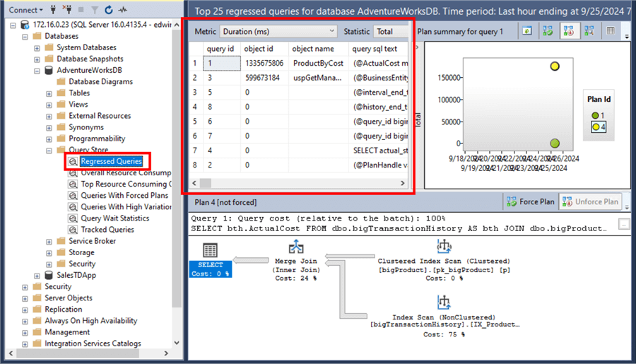Expand the Tables folder
This screenshot has width=636, height=364.
click(49, 93)
